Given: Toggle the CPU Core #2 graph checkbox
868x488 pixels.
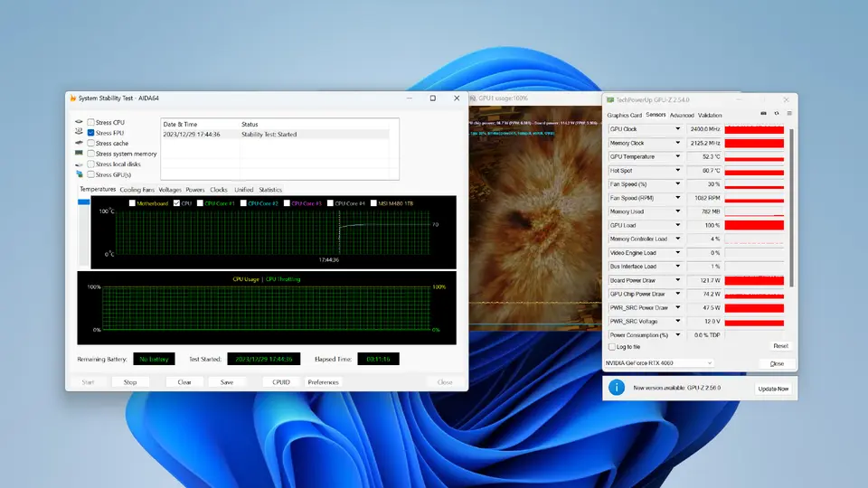Looking at the screenshot, I should [x=243, y=203].
